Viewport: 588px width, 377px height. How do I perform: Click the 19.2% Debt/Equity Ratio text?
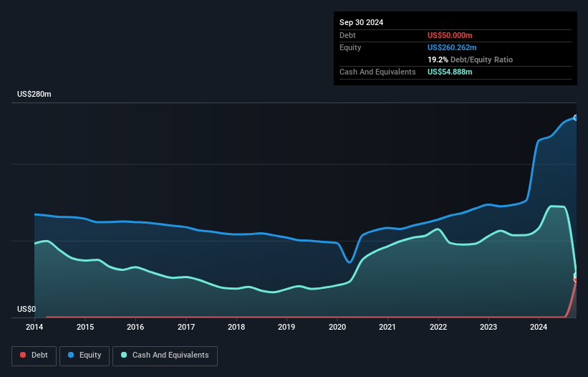pyautogui.click(x=470, y=59)
